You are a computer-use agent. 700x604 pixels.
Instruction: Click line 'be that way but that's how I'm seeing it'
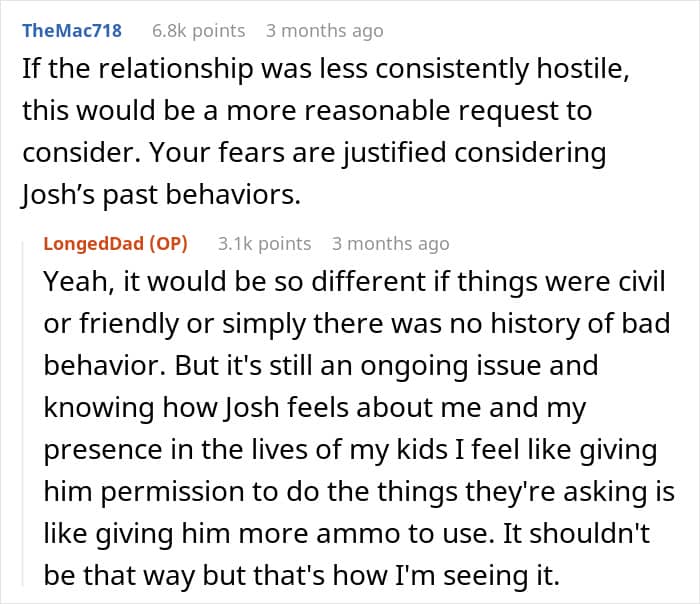[302, 576]
